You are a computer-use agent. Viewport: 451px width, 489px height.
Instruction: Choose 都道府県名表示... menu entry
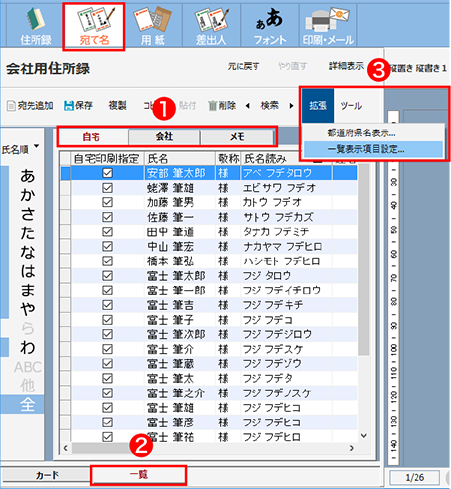pyautogui.click(x=361, y=133)
